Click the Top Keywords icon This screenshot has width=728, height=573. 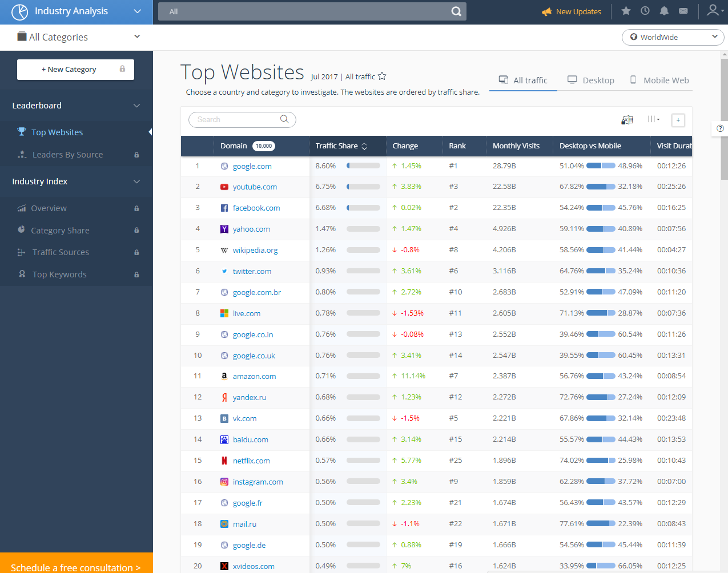(21, 274)
